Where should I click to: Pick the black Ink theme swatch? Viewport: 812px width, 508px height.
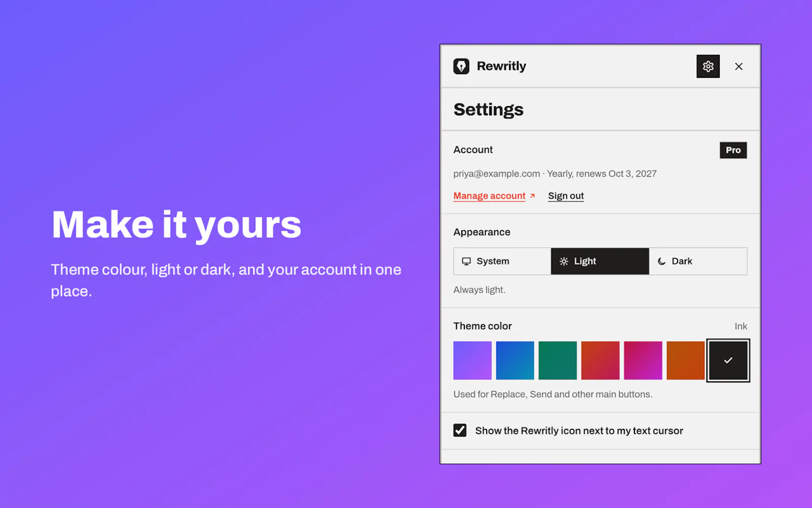[728, 360]
